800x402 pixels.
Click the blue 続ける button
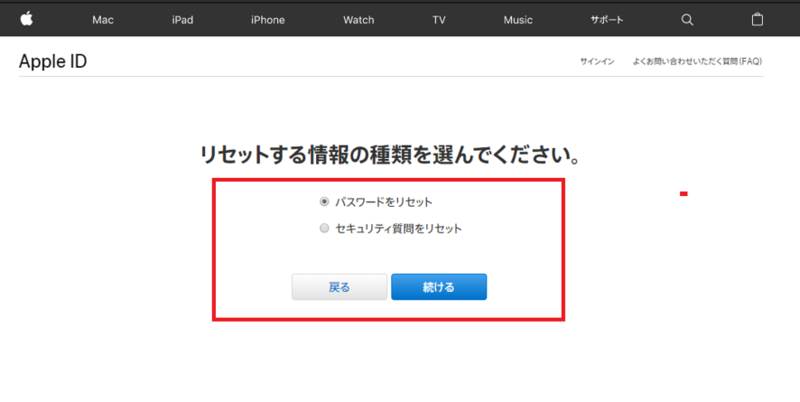(439, 287)
